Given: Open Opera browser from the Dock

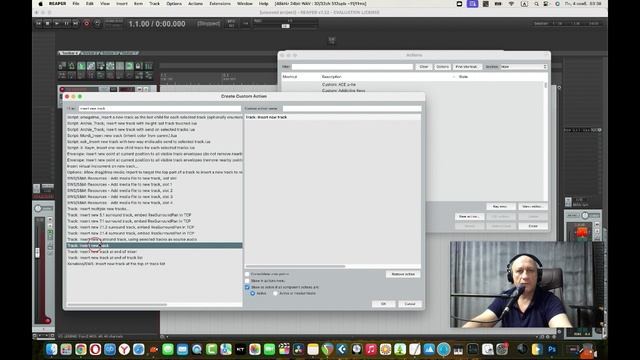Looking at the screenshot, I should click(95, 349).
